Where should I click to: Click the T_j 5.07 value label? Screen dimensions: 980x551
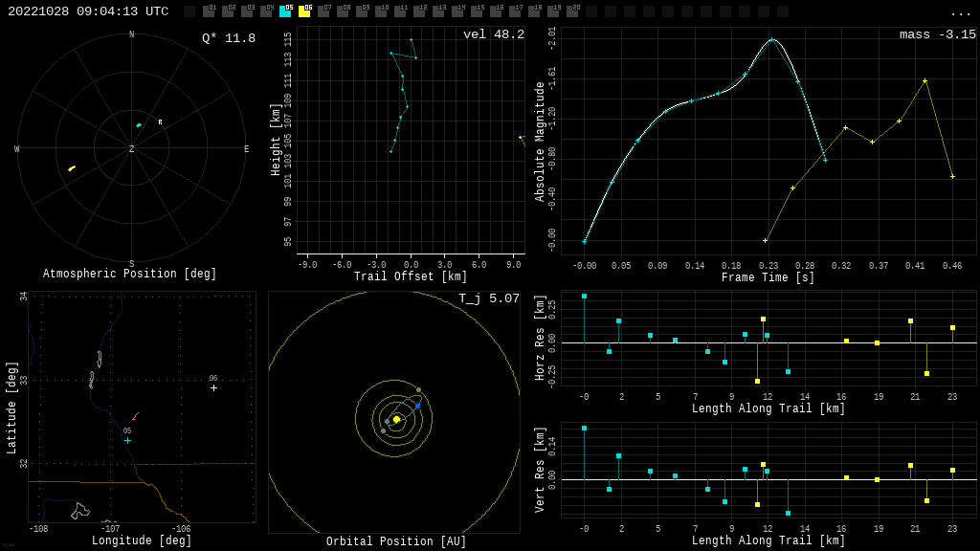488,299
